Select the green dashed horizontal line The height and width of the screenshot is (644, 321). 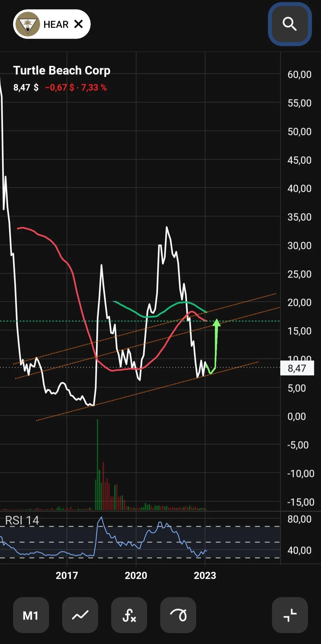140,321
